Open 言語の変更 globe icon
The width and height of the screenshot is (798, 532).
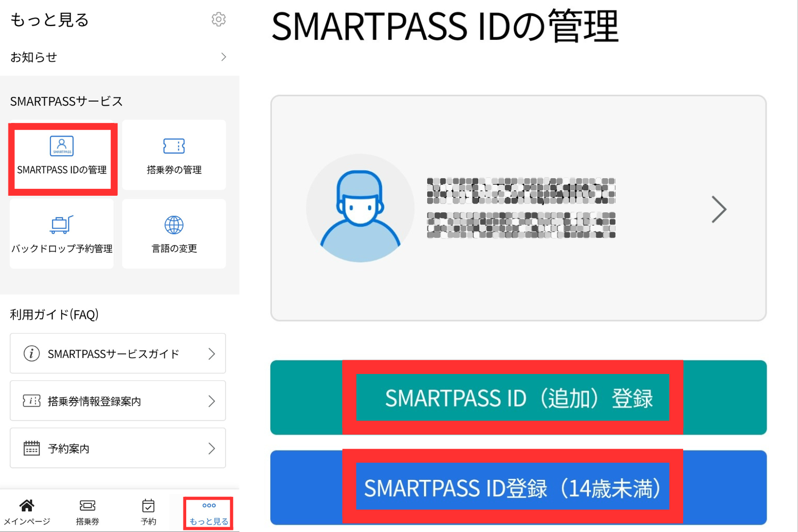click(174, 223)
